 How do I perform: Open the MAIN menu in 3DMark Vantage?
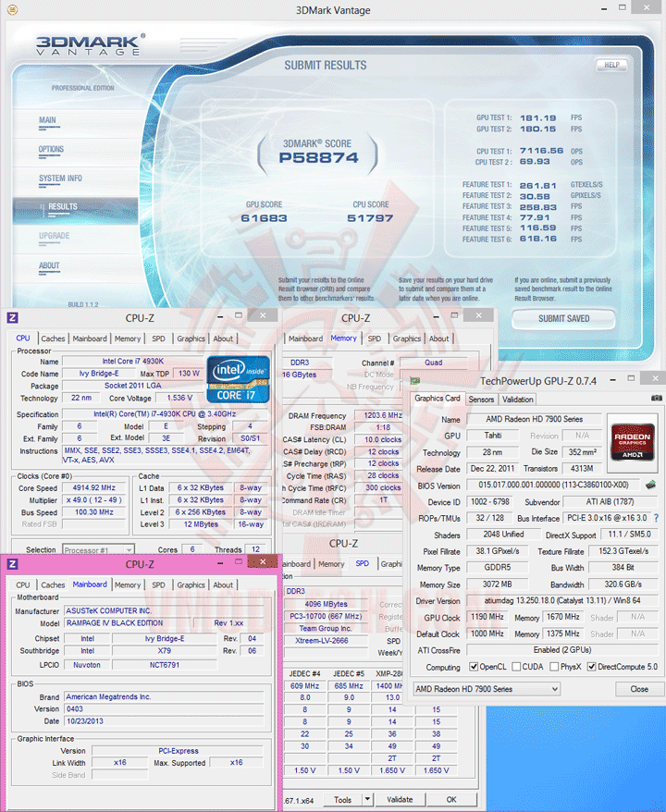click(48, 120)
